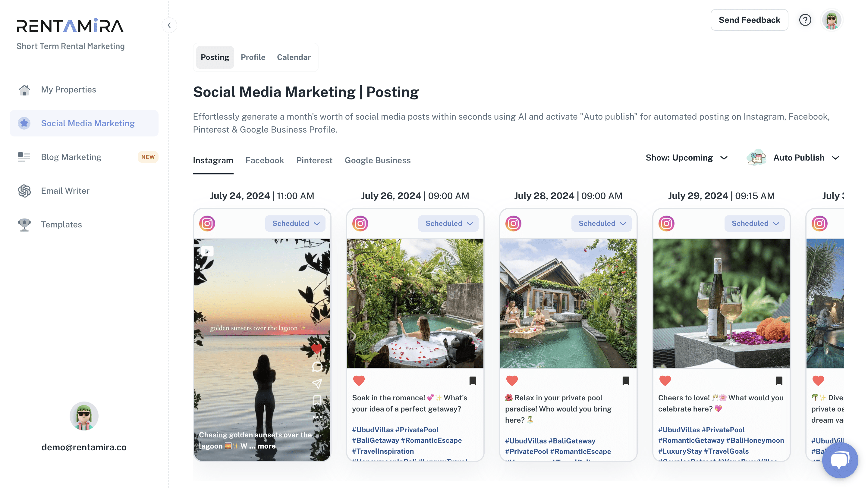Click the chat widget bubble icon
Viewport: 868px width, 488px height.
pyautogui.click(x=839, y=460)
